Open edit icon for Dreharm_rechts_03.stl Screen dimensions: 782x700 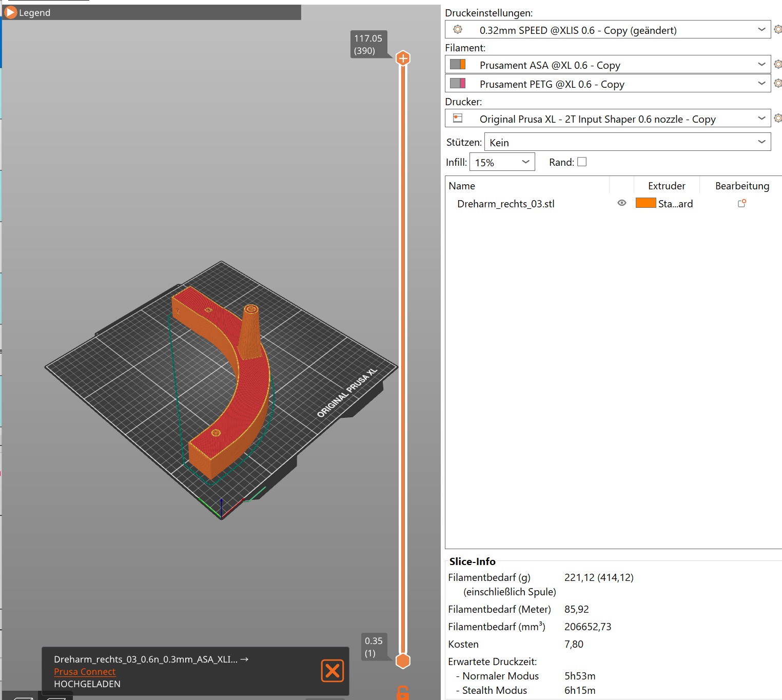[742, 203]
